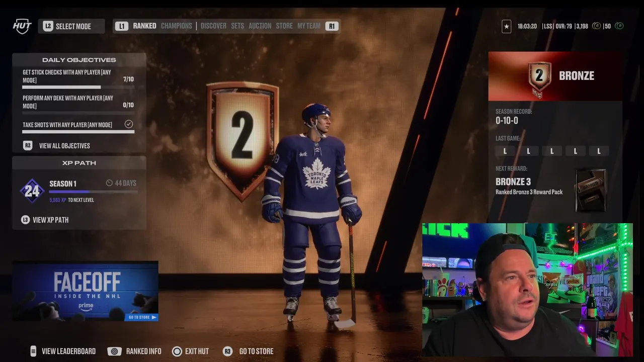Click the 5,583 XP to next level text
Image resolution: width=644 pixels, height=362 pixels.
point(71,200)
